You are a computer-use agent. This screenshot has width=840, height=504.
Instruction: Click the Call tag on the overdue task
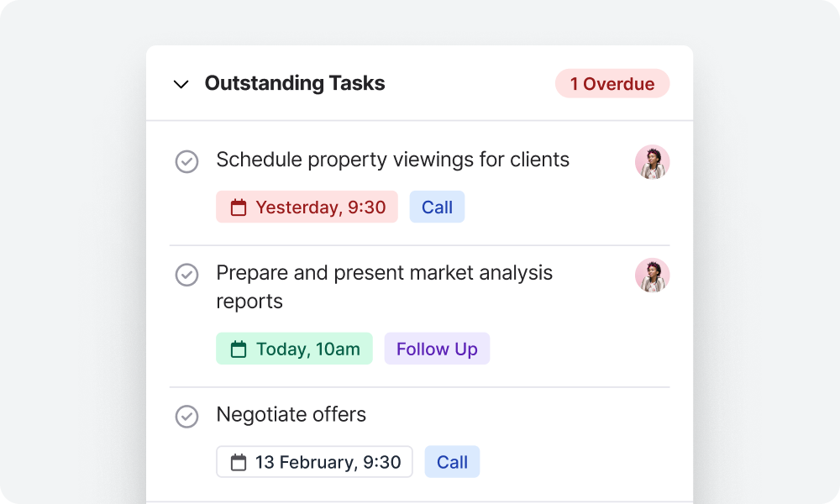[x=437, y=207]
